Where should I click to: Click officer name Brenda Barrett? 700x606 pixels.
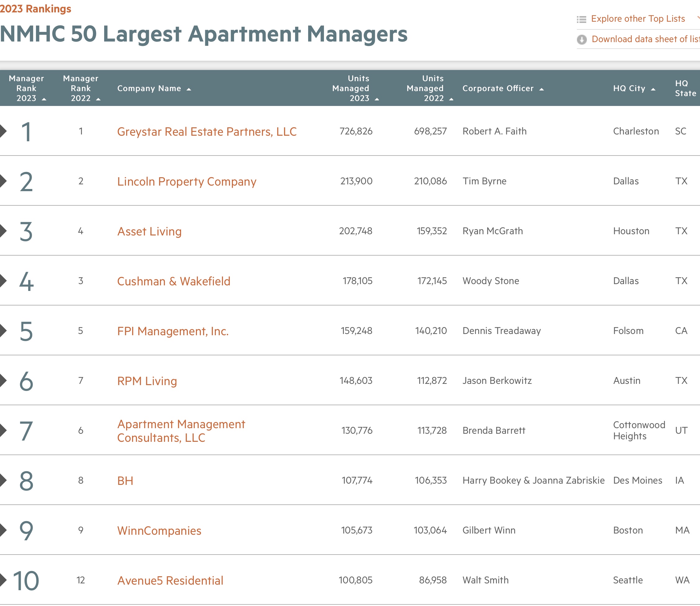494,431
